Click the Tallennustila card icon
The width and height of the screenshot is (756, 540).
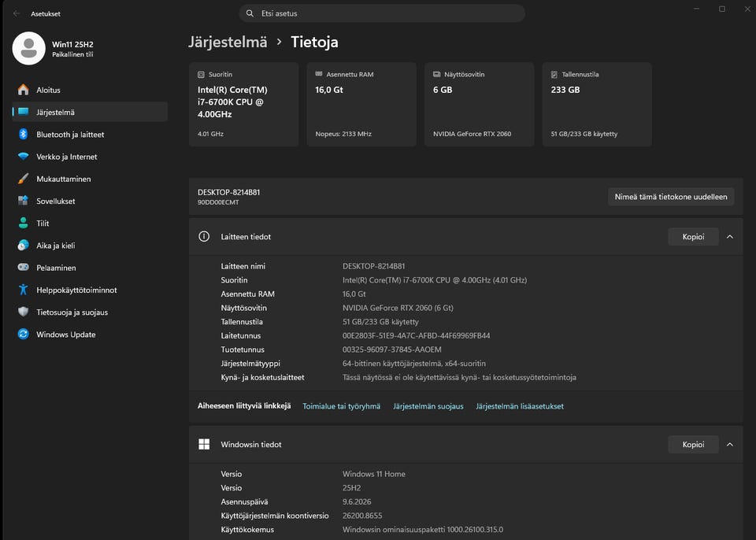click(x=554, y=75)
